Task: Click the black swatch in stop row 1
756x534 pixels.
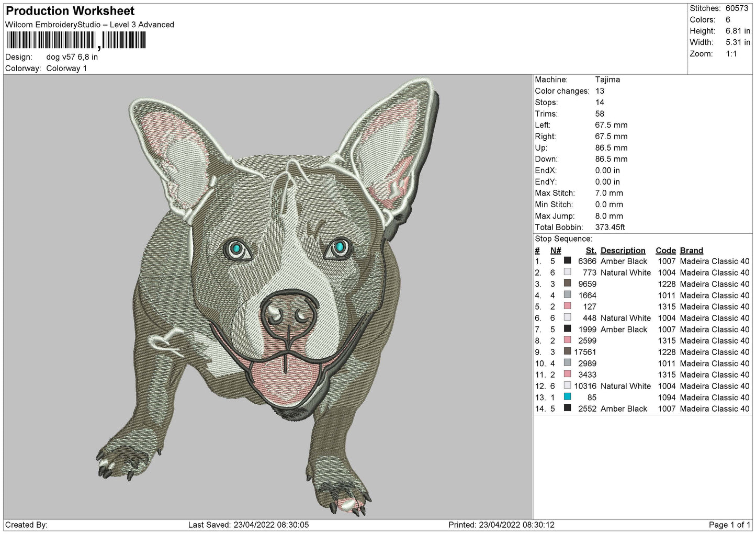Action: (x=567, y=260)
